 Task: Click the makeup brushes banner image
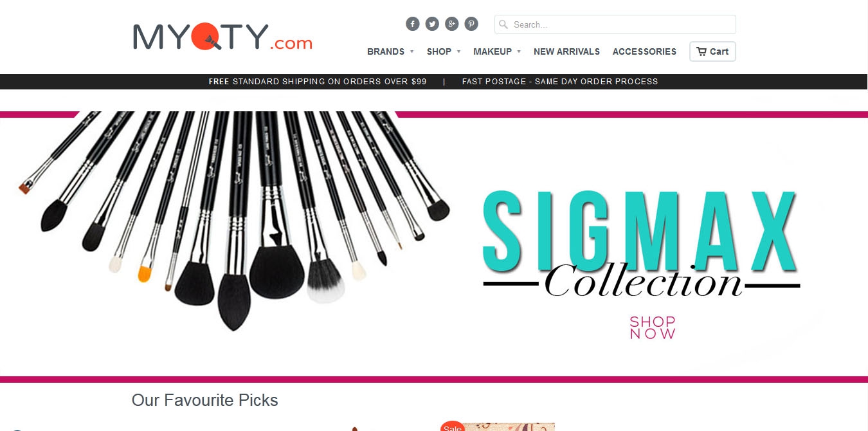point(235,219)
